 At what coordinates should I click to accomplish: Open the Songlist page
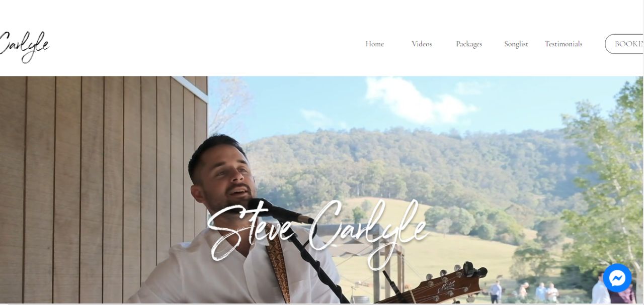516,44
